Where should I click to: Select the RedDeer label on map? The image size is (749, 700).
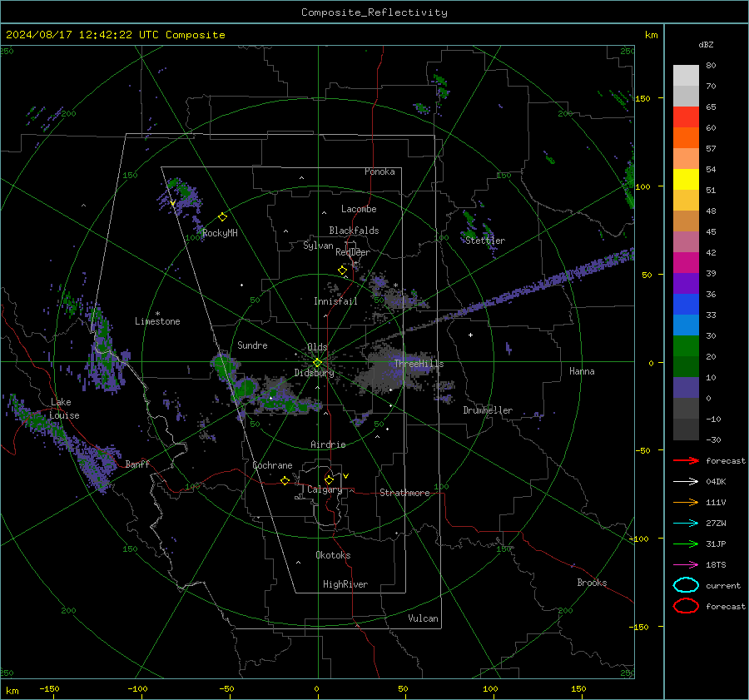(x=353, y=252)
